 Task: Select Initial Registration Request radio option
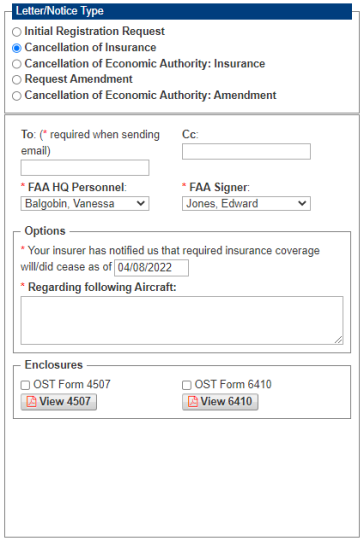coord(17,32)
